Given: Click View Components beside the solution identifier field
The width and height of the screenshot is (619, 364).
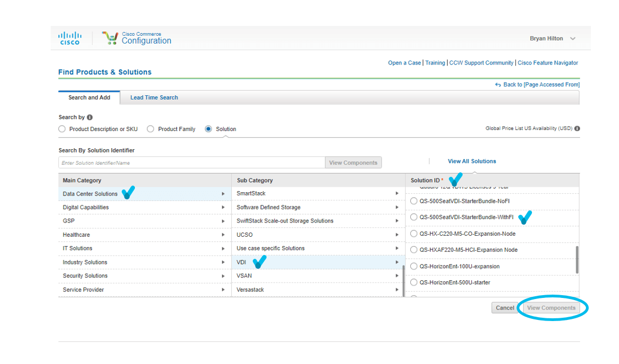Looking at the screenshot, I should [354, 162].
